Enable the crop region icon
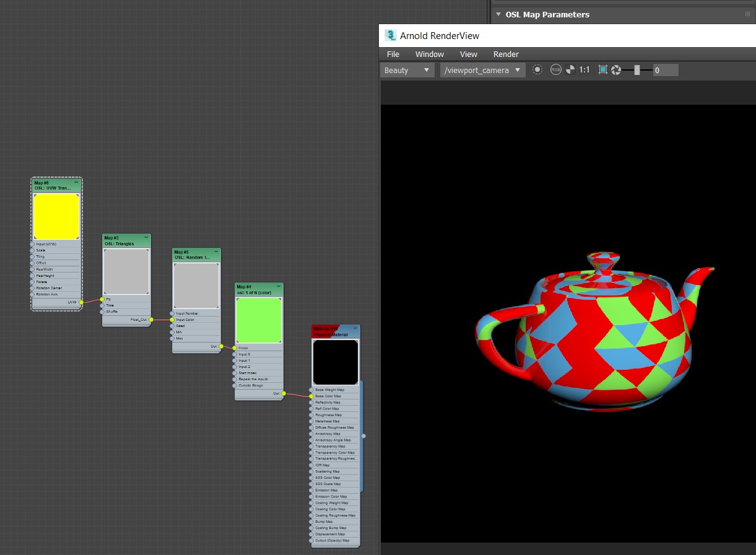Image resolution: width=756 pixels, height=555 pixels. coord(603,70)
